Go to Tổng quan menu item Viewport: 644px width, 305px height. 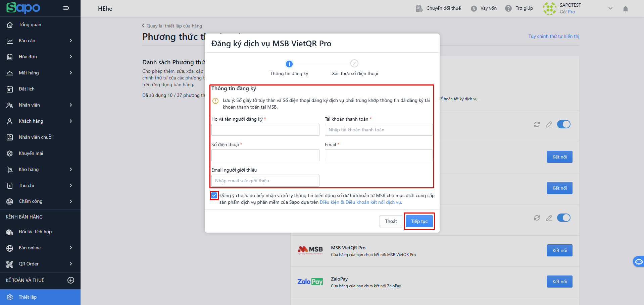click(x=40, y=24)
